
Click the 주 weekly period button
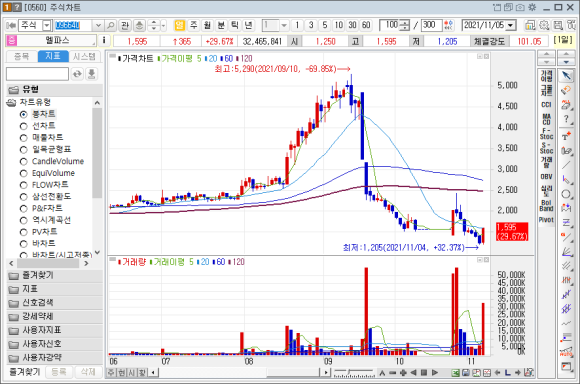click(193, 25)
